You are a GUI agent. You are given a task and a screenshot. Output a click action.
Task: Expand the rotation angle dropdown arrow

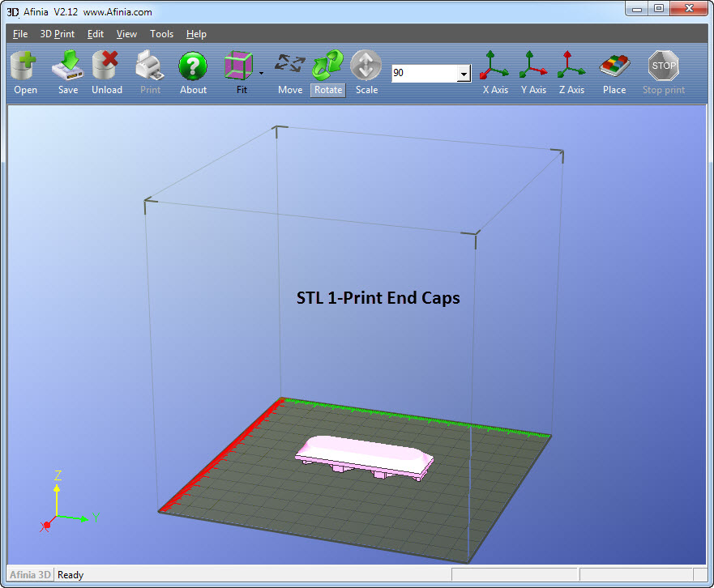point(464,74)
